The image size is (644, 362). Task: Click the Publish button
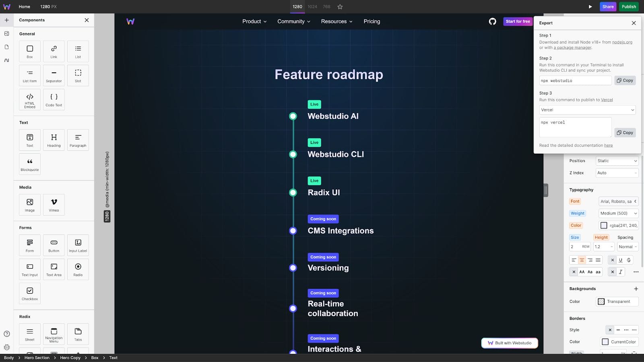[x=629, y=6]
